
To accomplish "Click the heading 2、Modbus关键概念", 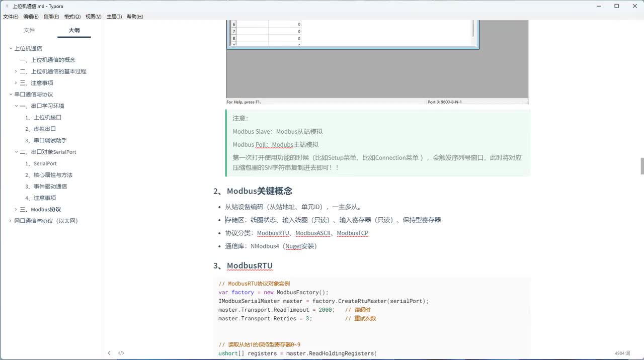I will [x=253, y=191].
